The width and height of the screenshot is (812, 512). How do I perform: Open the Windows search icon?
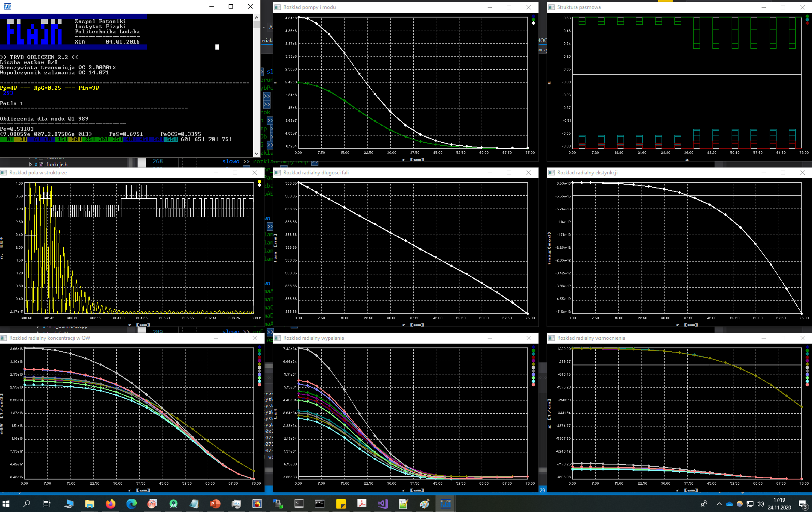coord(26,504)
